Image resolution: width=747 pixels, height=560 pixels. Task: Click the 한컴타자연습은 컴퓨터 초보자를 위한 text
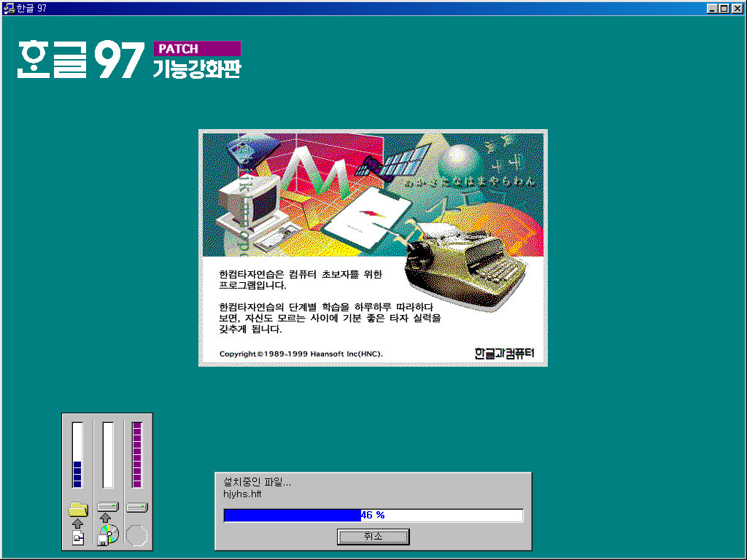(x=301, y=274)
